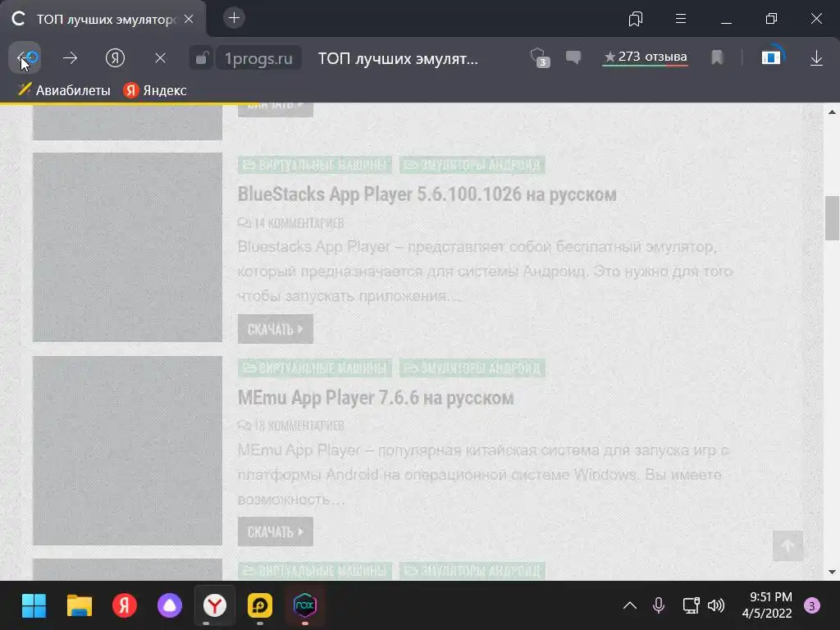Open network settings tray icon
Viewport: 840px width, 630px height.
pos(691,606)
